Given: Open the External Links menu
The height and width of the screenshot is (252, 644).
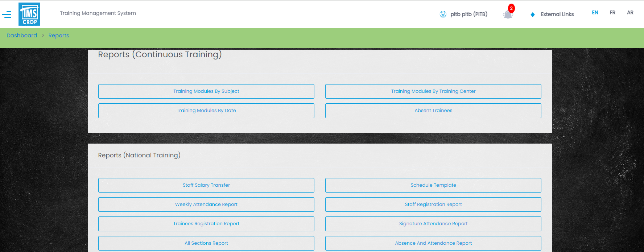Looking at the screenshot, I should pyautogui.click(x=557, y=14).
